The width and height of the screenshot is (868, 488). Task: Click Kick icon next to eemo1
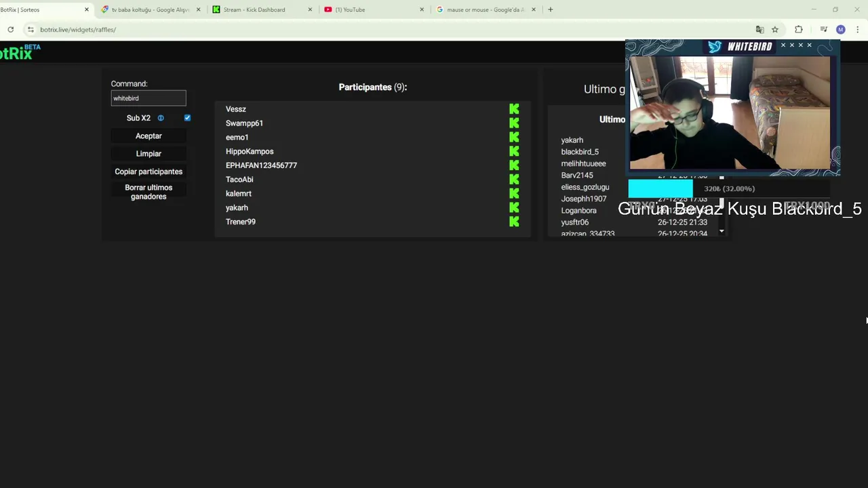pyautogui.click(x=514, y=137)
